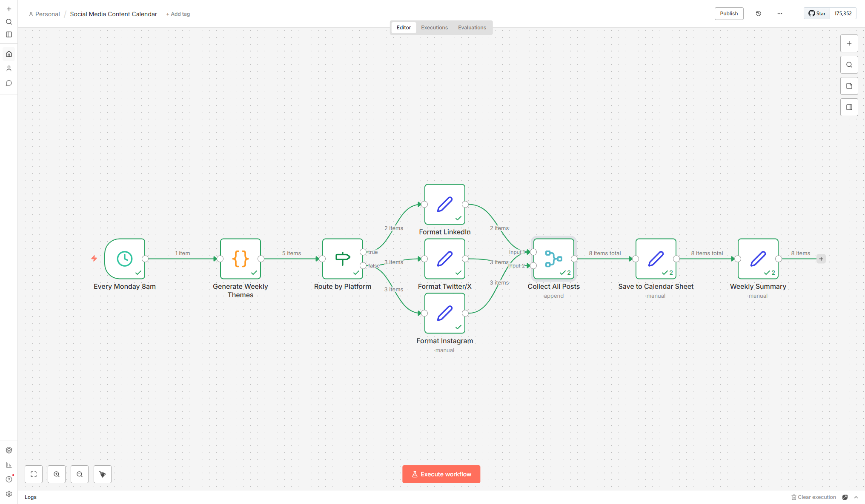Pop out the Logs panel
This screenshot has width=865, height=504.
pyautogui.click(x=845, y=497)
